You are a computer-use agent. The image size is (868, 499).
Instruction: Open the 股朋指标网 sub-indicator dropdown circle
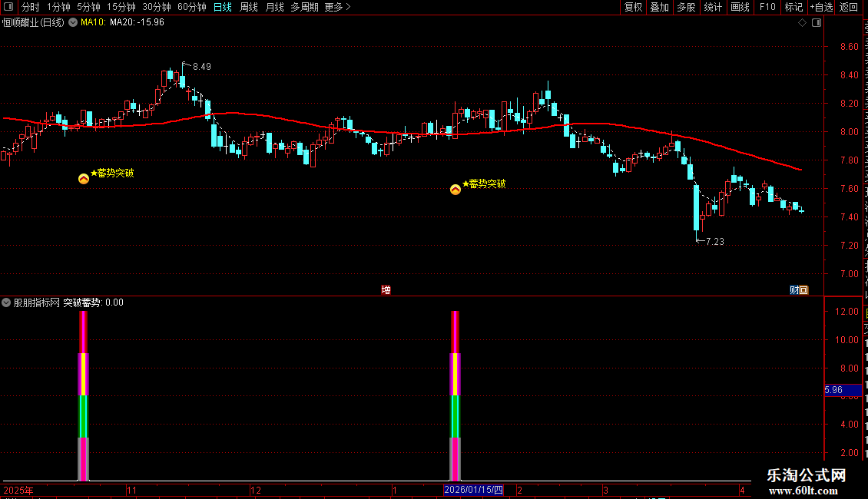pos(6,302)
